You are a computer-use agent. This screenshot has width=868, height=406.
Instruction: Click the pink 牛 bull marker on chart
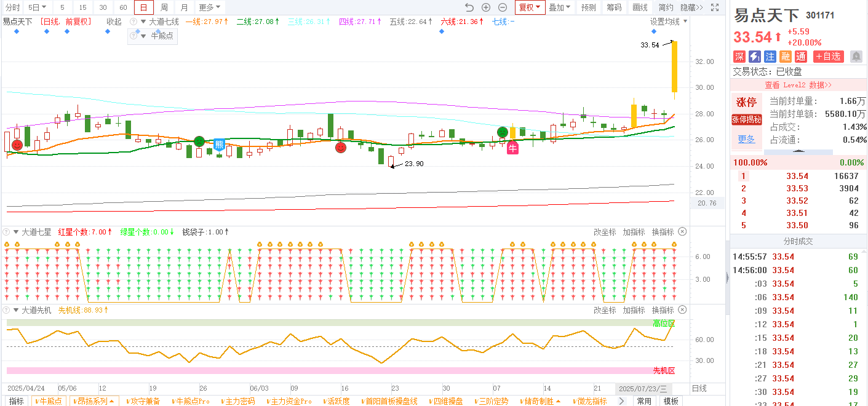(512, 148)
